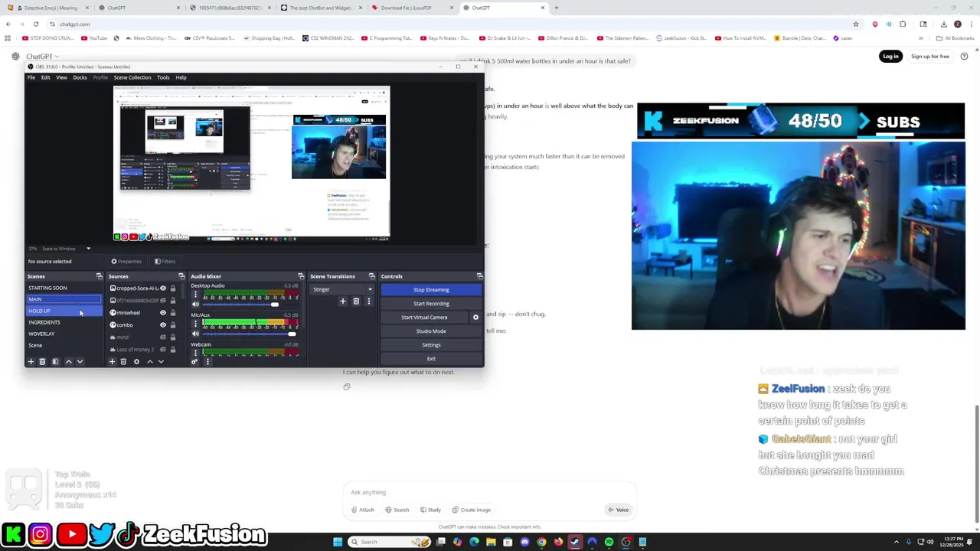This screenshot has height=551, width=980.
Task: Click ChatGPT Log in button
Action: coord(890,57)
